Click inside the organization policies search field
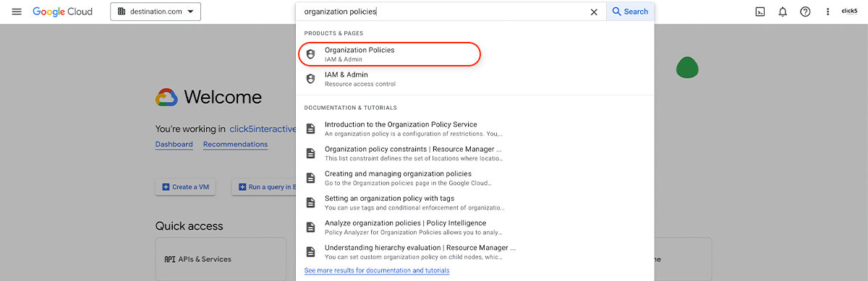Viewport: 868px width, 281px height. click(441, 12)
